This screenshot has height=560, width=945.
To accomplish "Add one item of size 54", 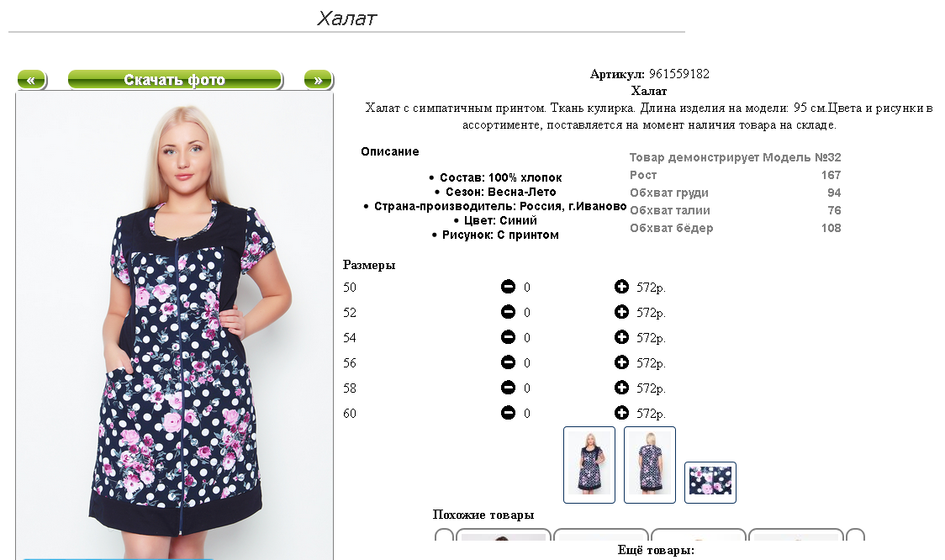I will coord(621,337).
